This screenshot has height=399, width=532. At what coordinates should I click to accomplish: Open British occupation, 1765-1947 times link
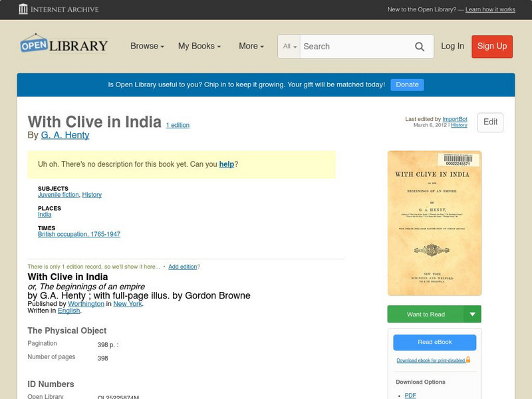[x=79, y=234]
